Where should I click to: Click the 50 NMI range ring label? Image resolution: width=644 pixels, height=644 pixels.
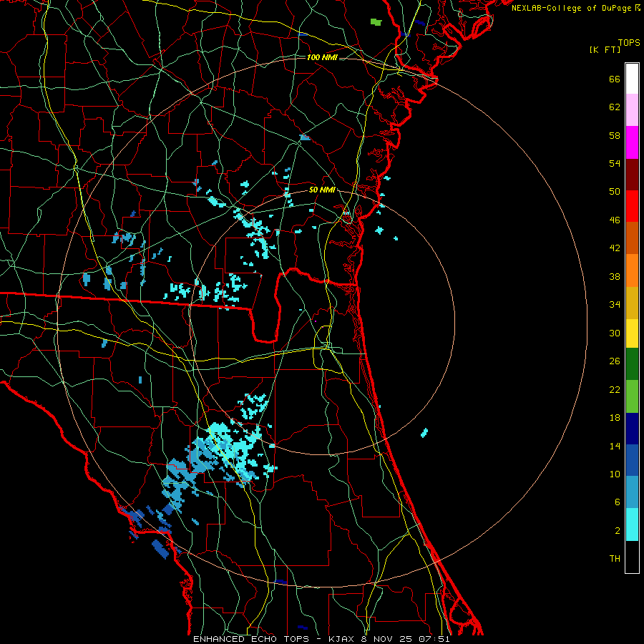(322, 190)
